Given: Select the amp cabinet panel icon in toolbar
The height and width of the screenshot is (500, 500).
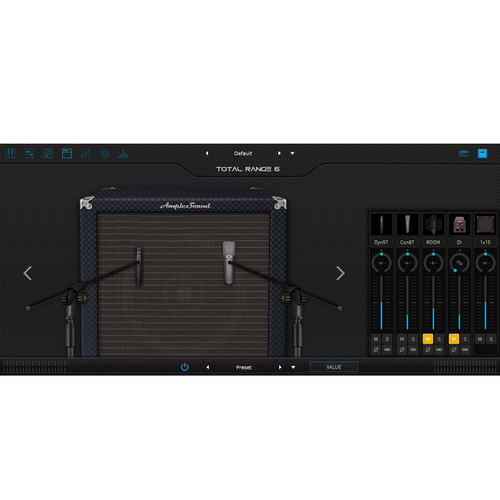Looking at the screenshot, I should click(x=67, y=154).
